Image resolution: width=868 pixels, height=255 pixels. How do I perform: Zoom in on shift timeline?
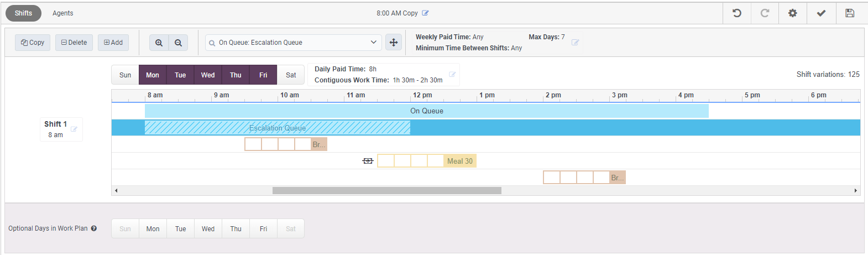[x=159, y=43]
